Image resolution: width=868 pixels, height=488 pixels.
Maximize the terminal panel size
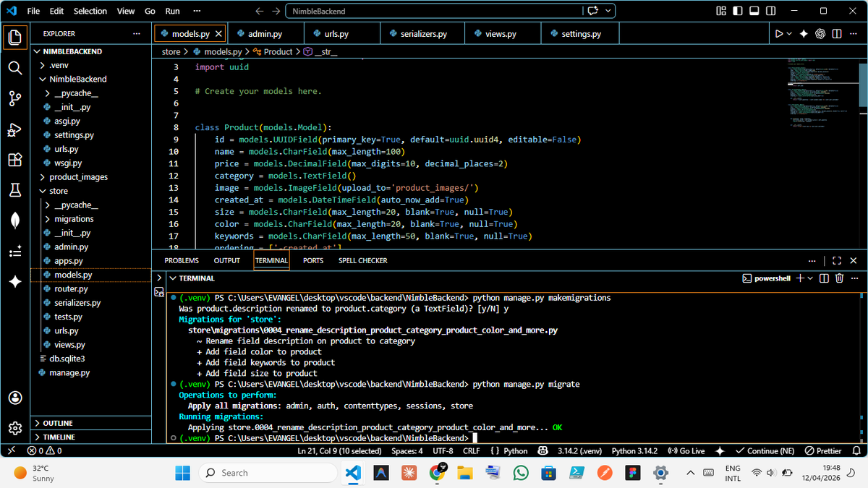[837, 260]
